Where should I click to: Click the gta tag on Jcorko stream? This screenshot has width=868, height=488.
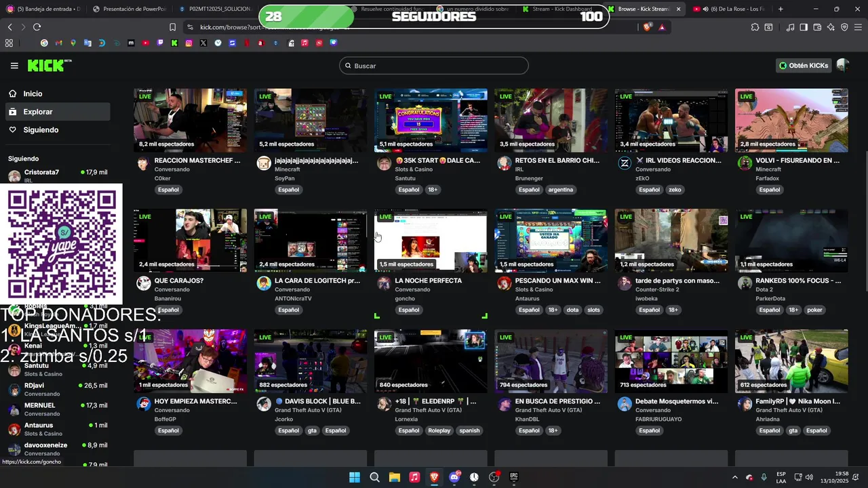tap(312, 430)
